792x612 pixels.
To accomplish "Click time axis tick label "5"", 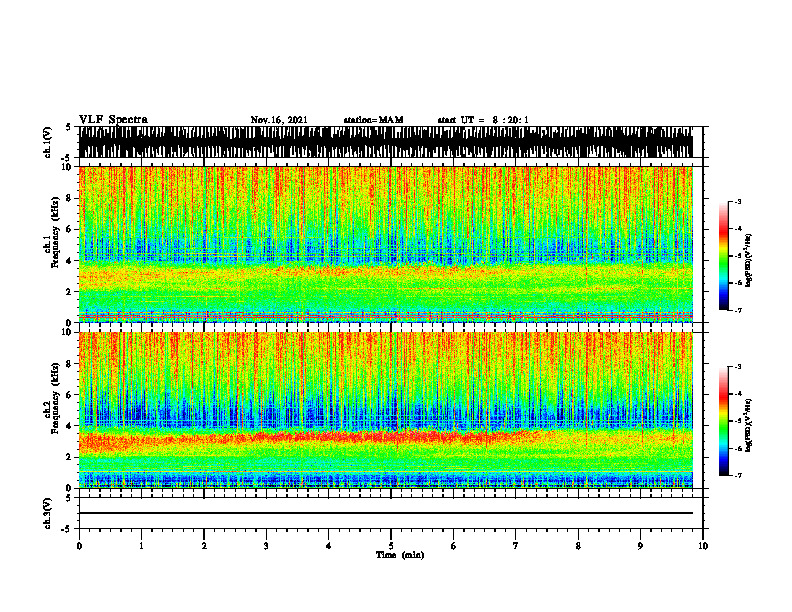I will 391,546.
